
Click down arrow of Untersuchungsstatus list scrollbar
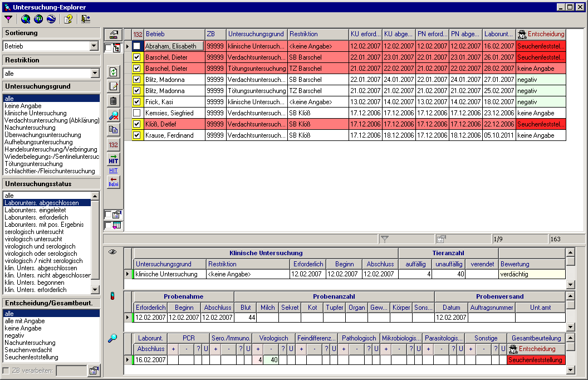pyautogui.click(x=95, y=290)
